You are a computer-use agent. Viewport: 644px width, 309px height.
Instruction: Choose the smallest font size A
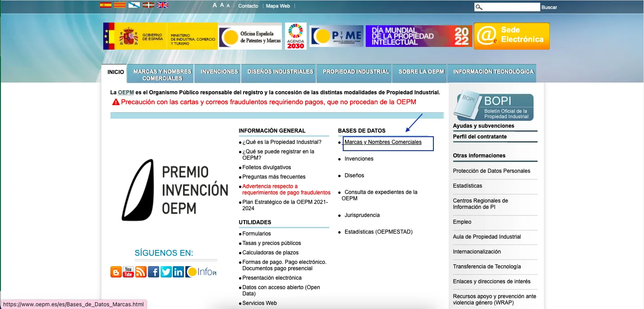228,6
